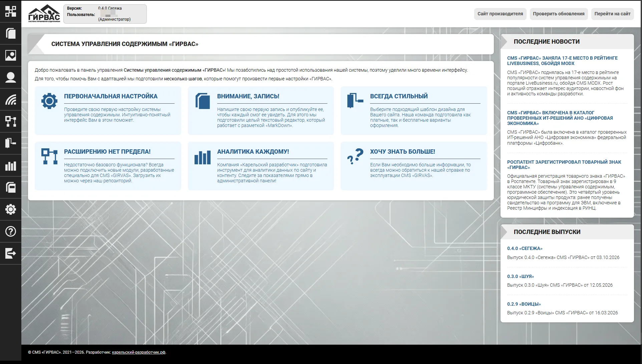Image resolution: width=642 pixels, height=364 pixels.
Task: Open the RSS feed icon in sidebar
Action: coord(11,99)
